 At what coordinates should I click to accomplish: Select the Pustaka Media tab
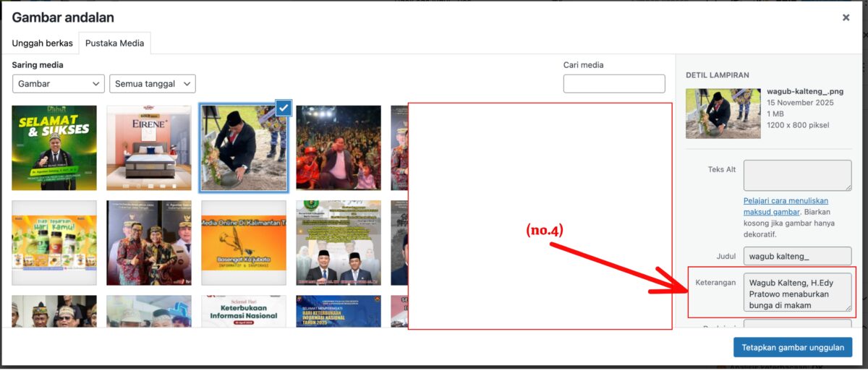pyautogui.click(x=114, y=43)
